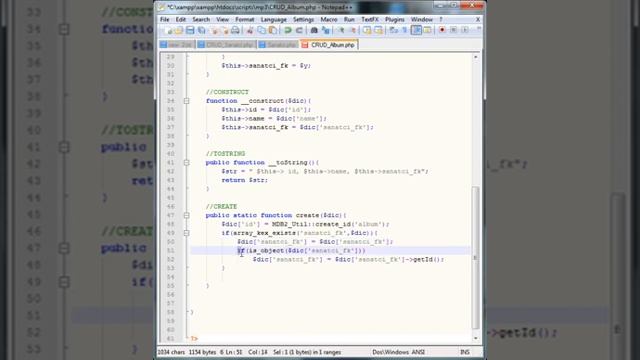This screenshot has height=360, width=640.
Task: Click the Cut scissors icon
Action: pos(250,30)
